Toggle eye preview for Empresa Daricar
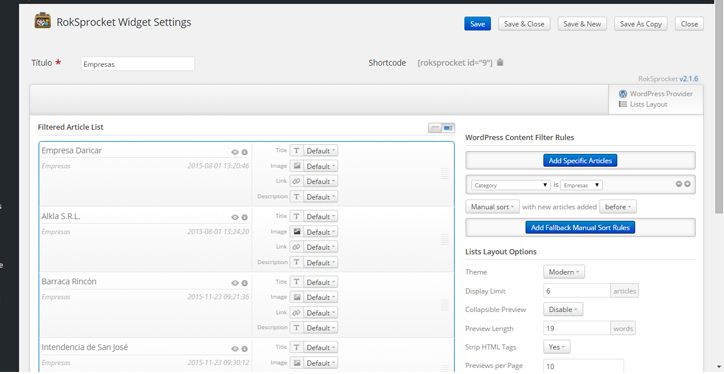Image resolution: width=724 pixels, height=374 pixels. [x=235, y=152]
